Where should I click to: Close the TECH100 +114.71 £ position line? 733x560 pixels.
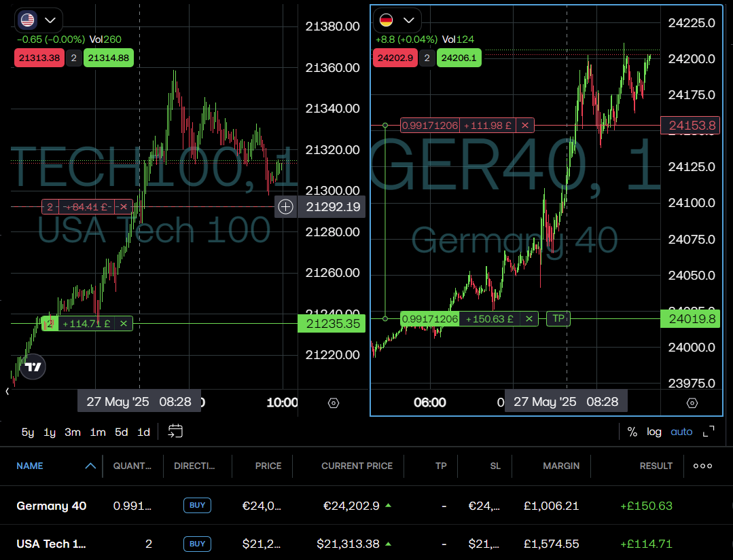123,324
